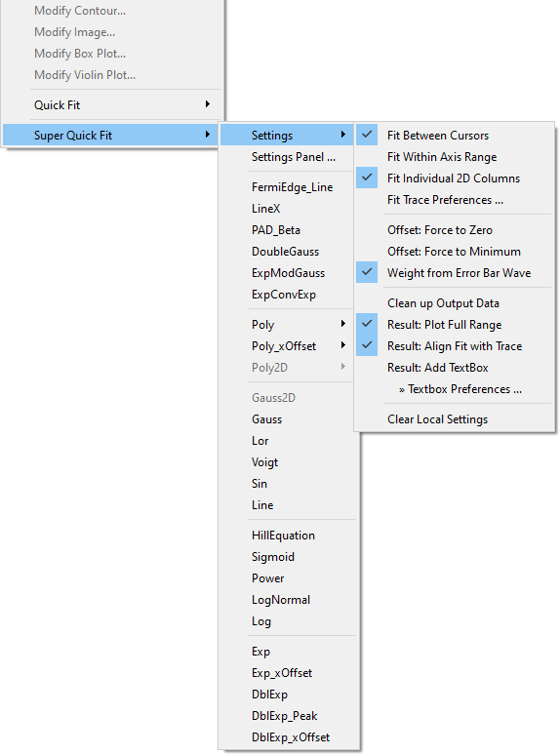Disable Weight from Error Bar Wave

pos(454,273)
